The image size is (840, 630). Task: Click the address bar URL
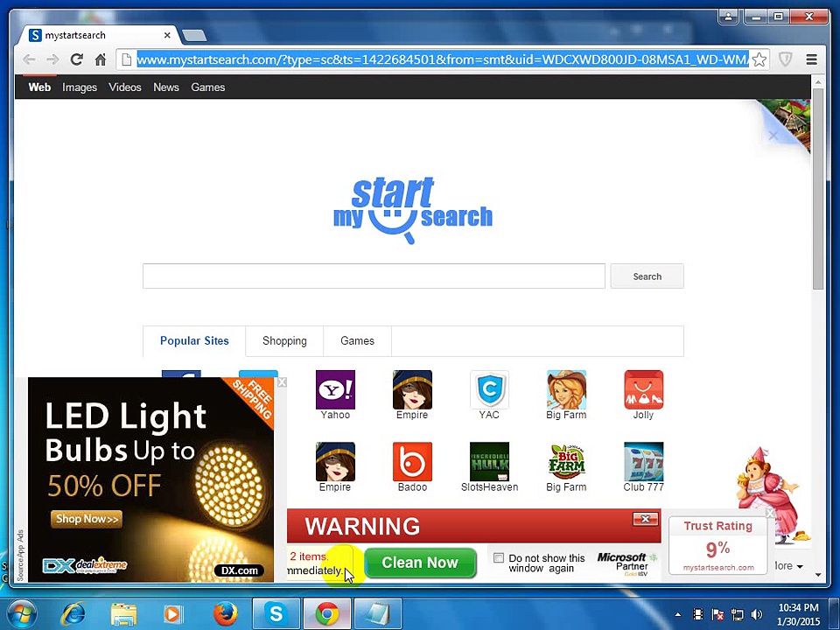tap(443, 59)
